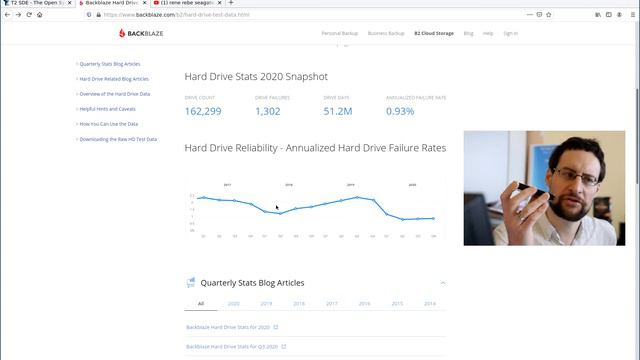The image size is (640, 360).
Task: Click the final data point on failure rate chart
Action: [433, 219]
